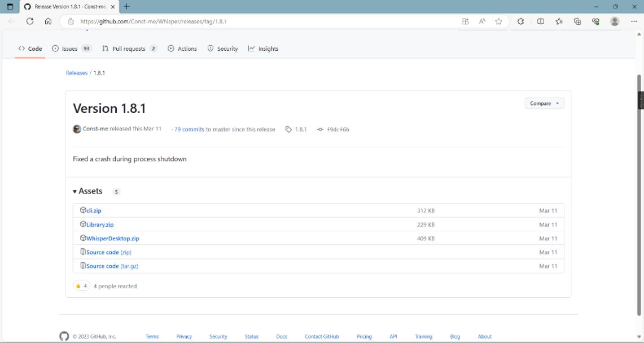Open Blog footer link
Screen dimensions: 644x343
coord(455,336)
